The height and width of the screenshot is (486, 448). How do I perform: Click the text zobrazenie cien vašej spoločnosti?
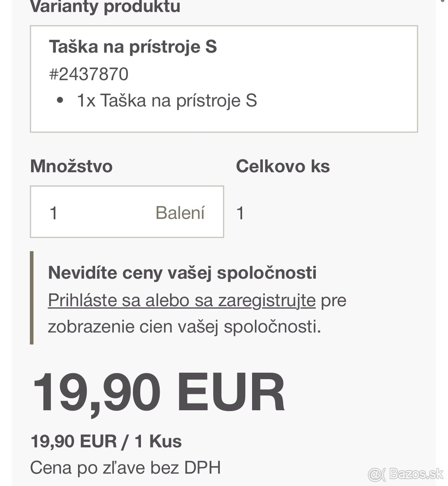pyautogui.click(x=184, y=327)
